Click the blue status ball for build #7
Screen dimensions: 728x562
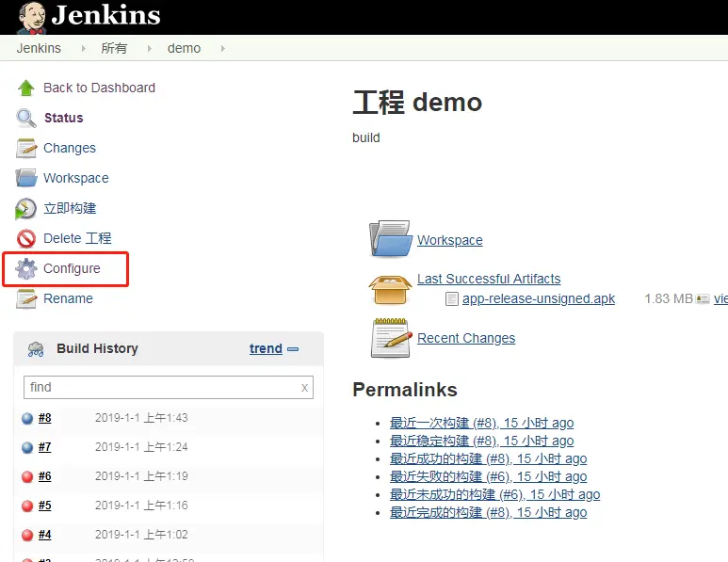click(x=27, y=448)
